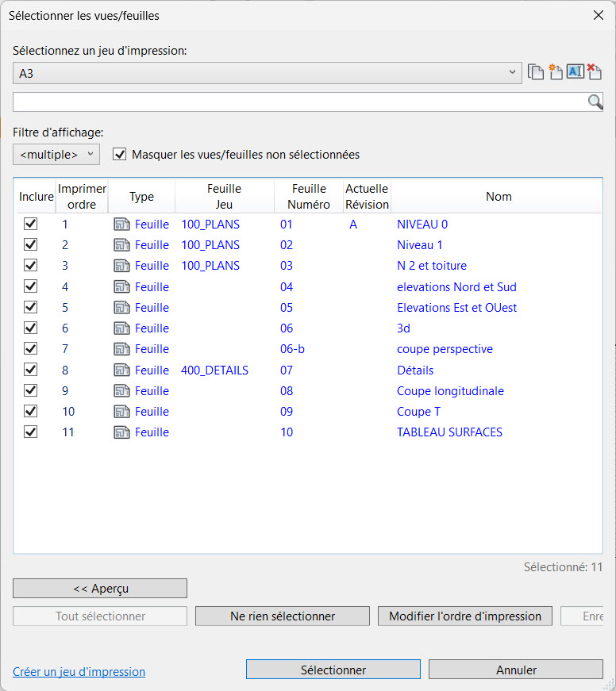The image size is (616, 691).
Task: Click the sheet icon in the TABLEAU SURFACES row
Action: pos(121,432)
